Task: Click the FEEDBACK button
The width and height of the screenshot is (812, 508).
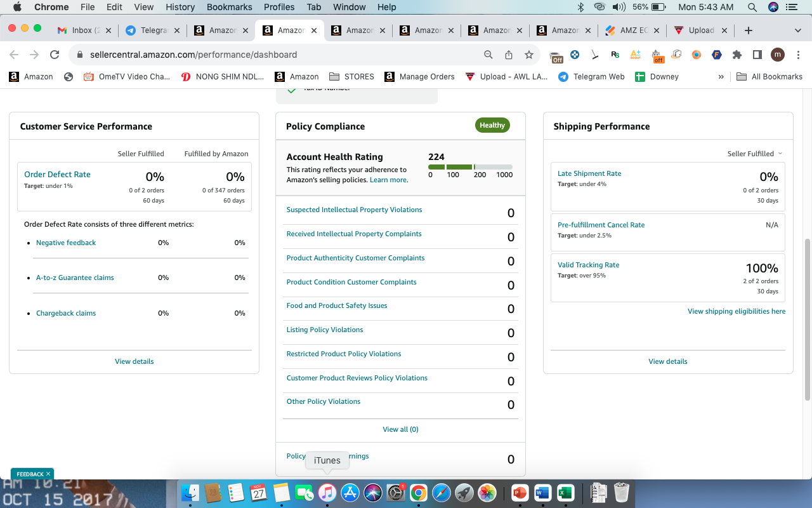Action: pyautogui.click(x=32, y=474)
